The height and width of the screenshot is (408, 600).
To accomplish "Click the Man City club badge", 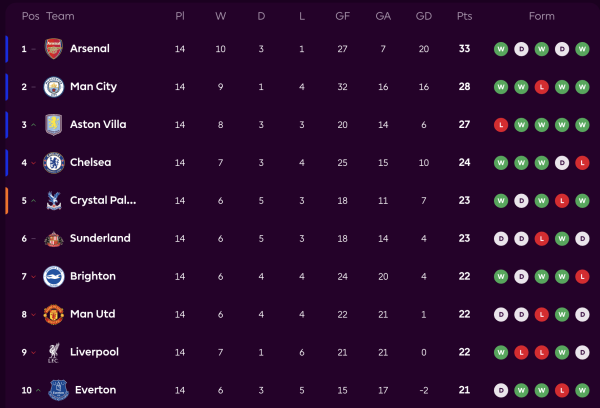I will [54, 86].
